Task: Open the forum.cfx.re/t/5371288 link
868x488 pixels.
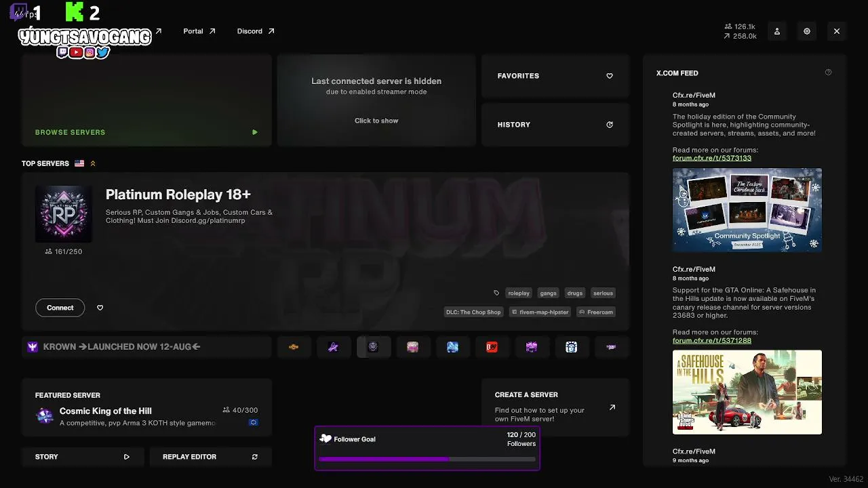Action: click(x=712, y=340)
